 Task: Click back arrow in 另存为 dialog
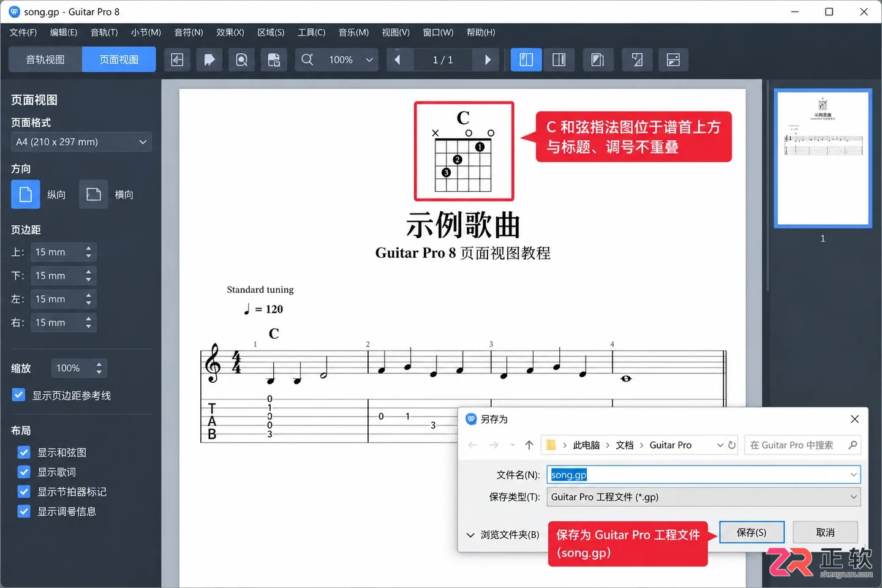click(x=472, y=445)
